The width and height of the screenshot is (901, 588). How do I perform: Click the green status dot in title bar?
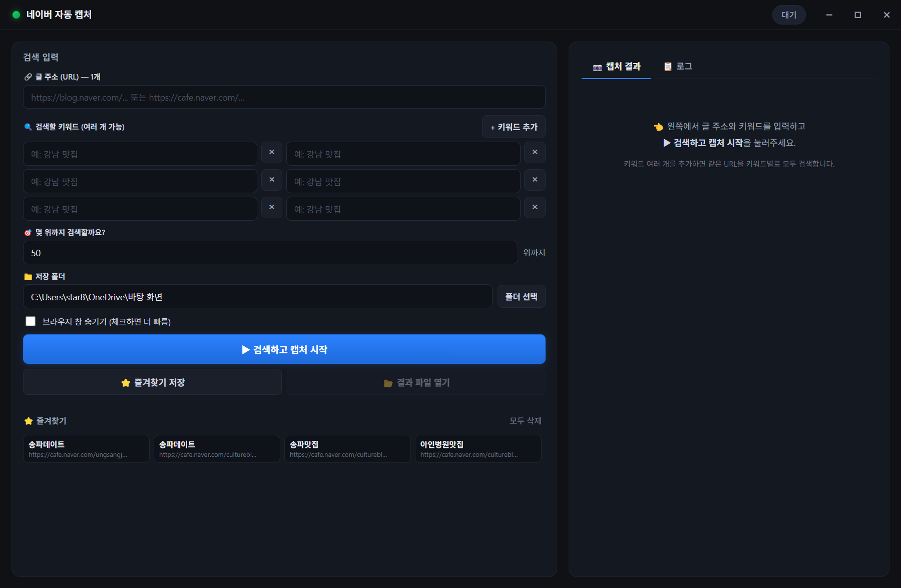(x=16, y=15)
